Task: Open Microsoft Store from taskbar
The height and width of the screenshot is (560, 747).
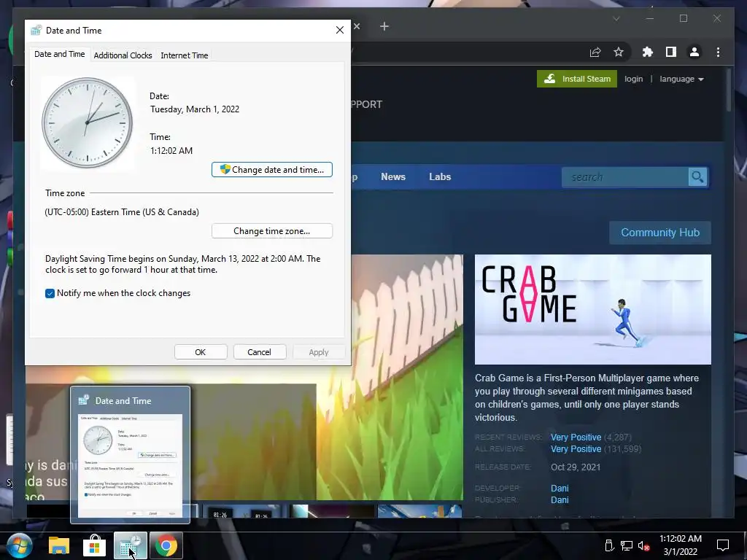Action: (94, 545)
